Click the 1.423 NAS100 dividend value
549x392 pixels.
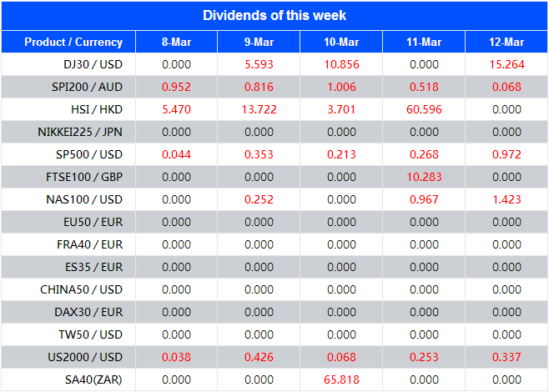pyautogui.click(x=506, y=199)
